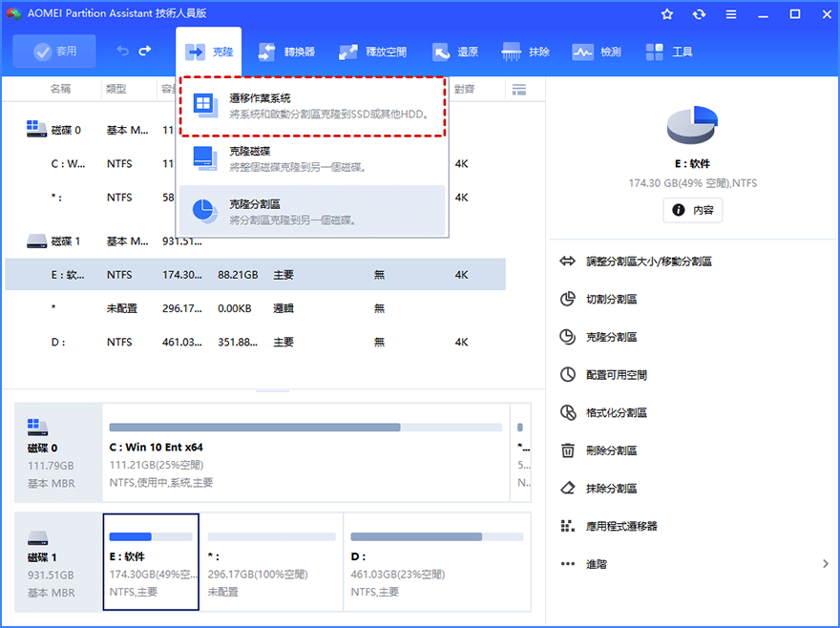Select 磁碟 1 block in disk map
This screenshot has height=628, width=840.
click(x=58, y=562)
